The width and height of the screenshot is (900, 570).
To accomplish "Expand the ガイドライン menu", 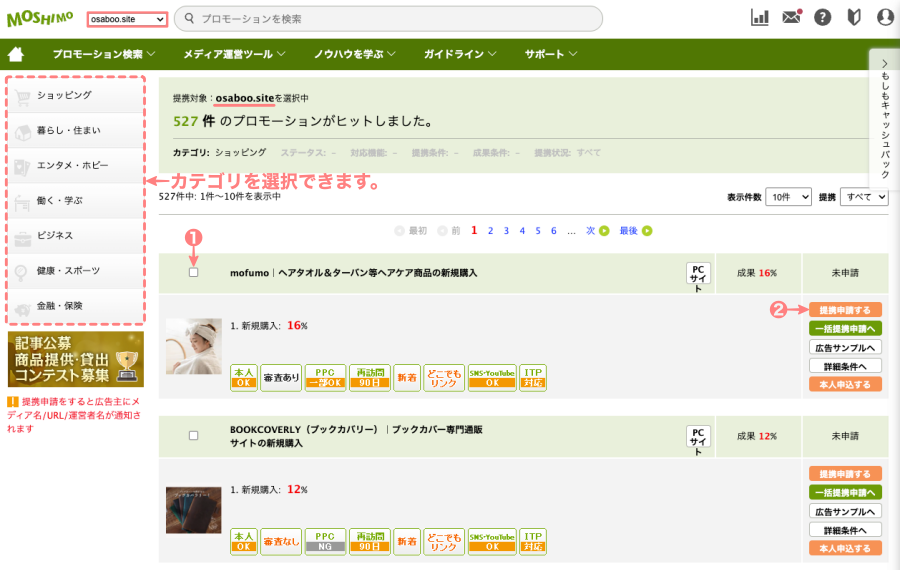I will (460, 54).
